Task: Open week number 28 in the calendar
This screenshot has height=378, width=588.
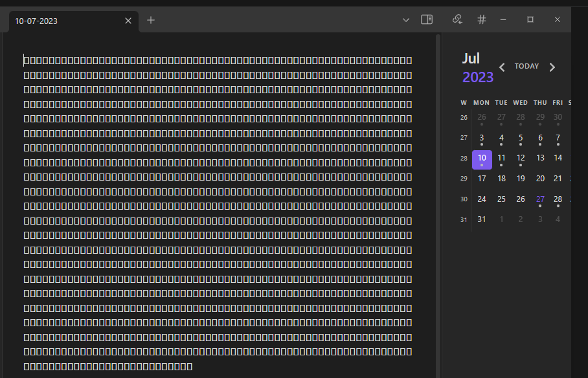Action: [x=464, y=159]
